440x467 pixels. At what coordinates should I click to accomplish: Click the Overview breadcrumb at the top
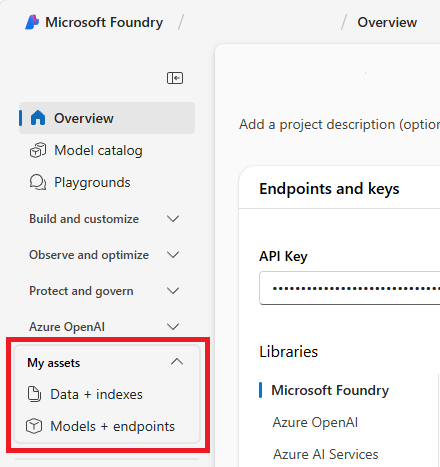click(387, 22)
